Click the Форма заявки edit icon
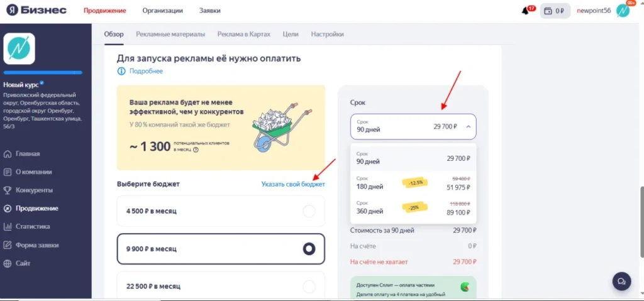Viewport: 644px width, 301px height. click(x=7, y=245)
